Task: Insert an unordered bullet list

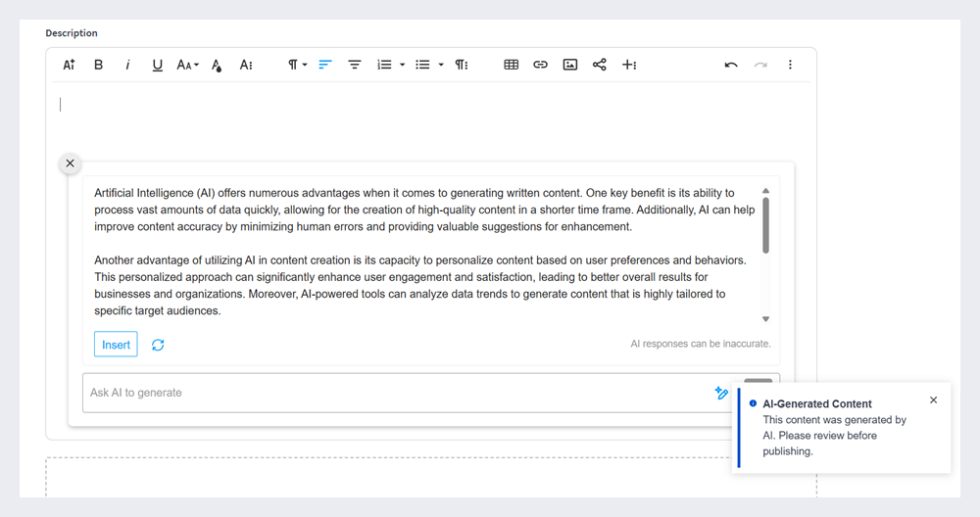Action: 423,65
